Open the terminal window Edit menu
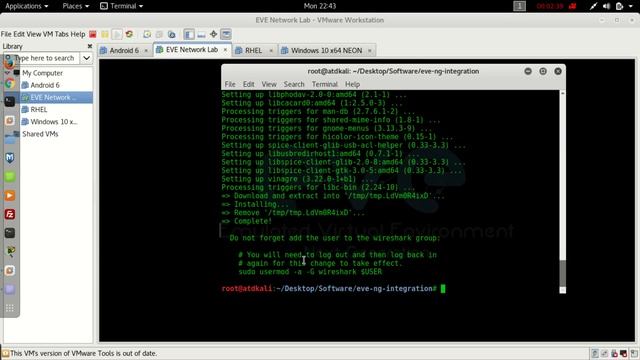This screenshot has width=640, height=360. pyautogui.click(x=249, y=84)
